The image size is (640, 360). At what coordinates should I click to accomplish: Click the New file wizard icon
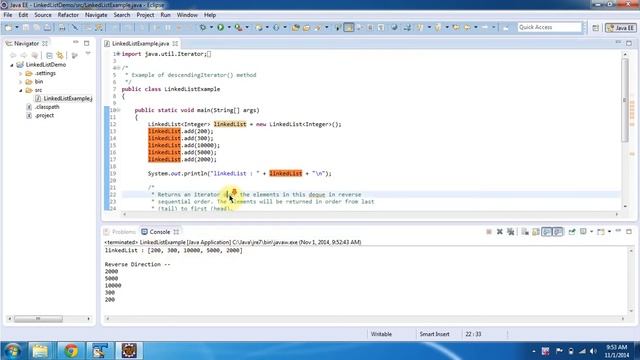8,27
